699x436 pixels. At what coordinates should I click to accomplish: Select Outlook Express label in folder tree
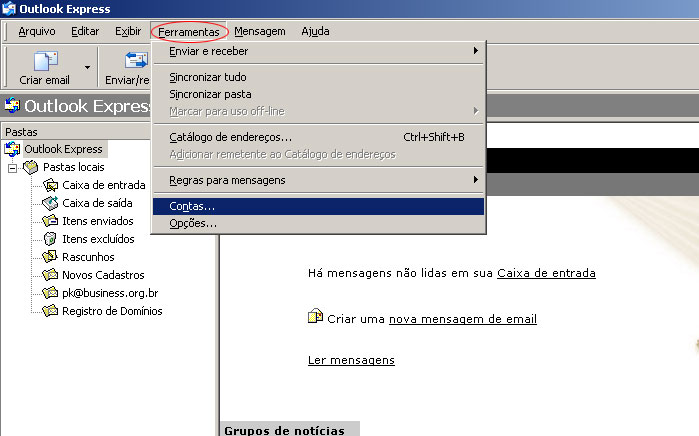(x=63, y=149)
